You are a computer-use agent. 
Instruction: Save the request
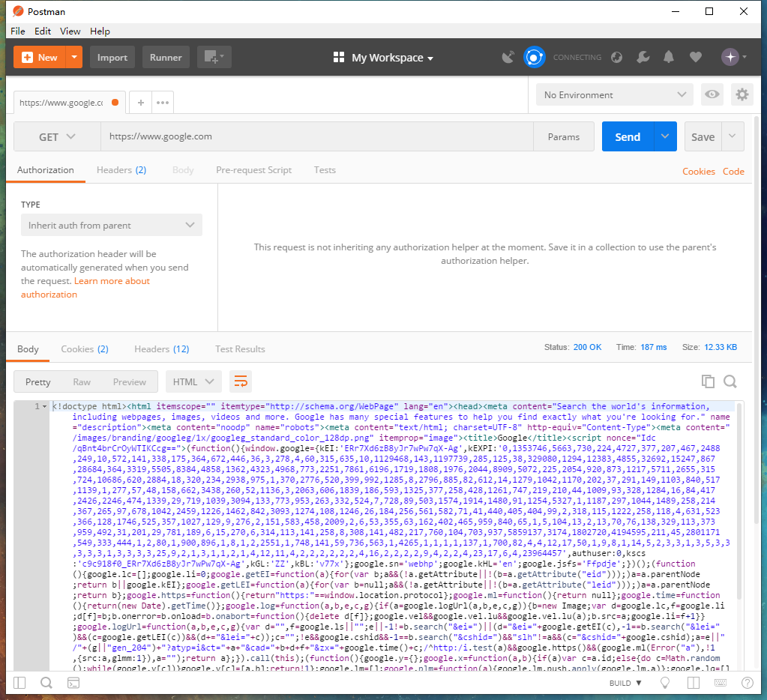pyautogui.click(x=703, y=137)
